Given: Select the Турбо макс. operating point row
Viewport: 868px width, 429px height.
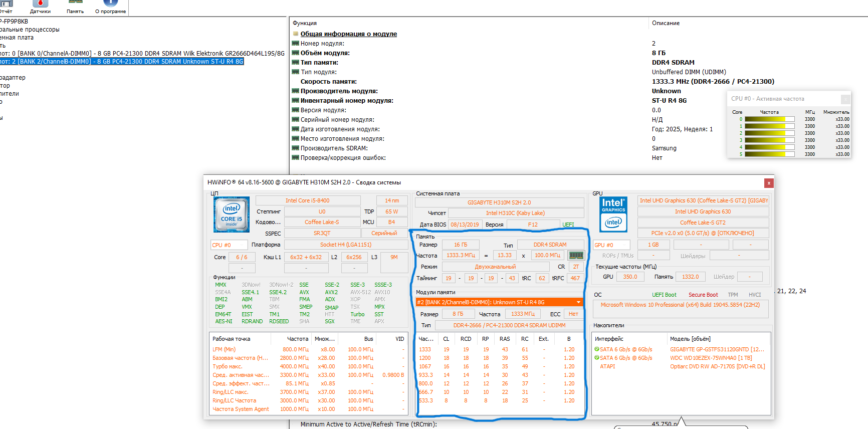Looking at the screenshot, I should coord(308,366).
